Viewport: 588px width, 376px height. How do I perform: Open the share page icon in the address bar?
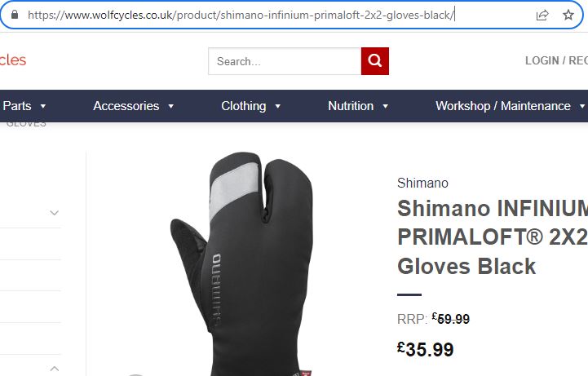pos(542,15)
